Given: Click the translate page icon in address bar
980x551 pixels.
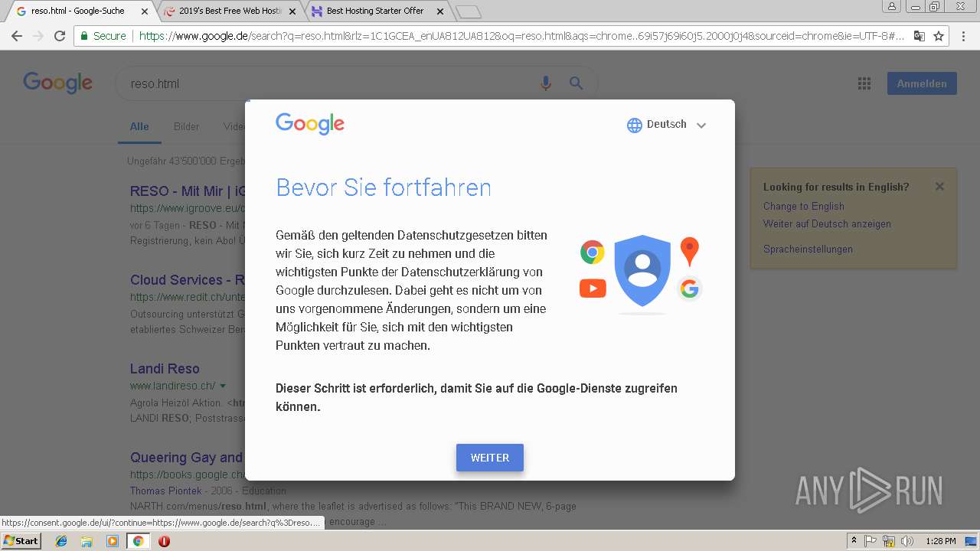Looking at the screenshot, I should coord(920,36).
